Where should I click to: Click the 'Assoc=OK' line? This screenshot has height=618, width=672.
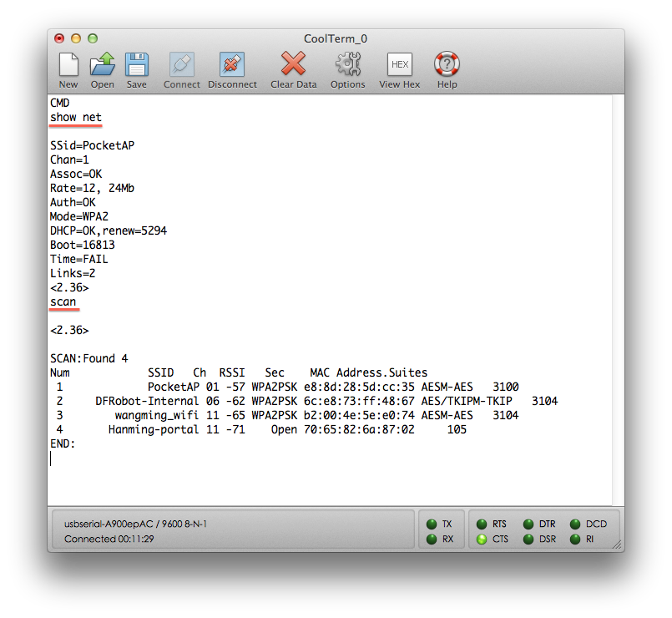click(76, 174)
